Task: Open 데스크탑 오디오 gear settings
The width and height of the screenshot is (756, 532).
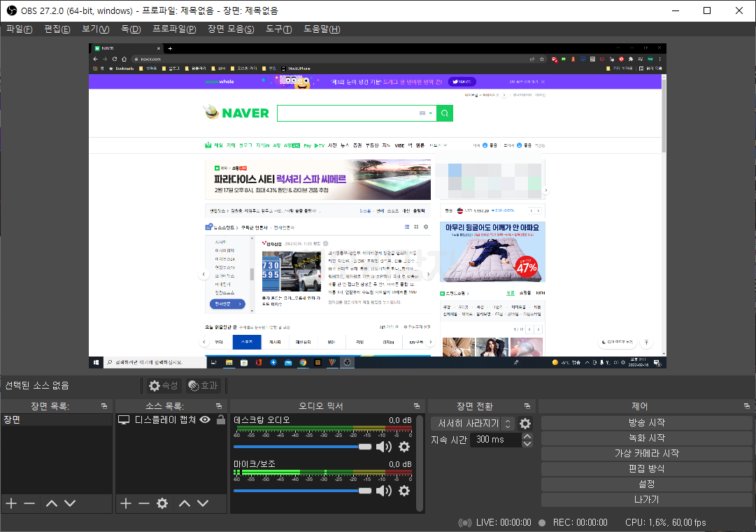Action: pyautogui.click(x=404, y=447)
